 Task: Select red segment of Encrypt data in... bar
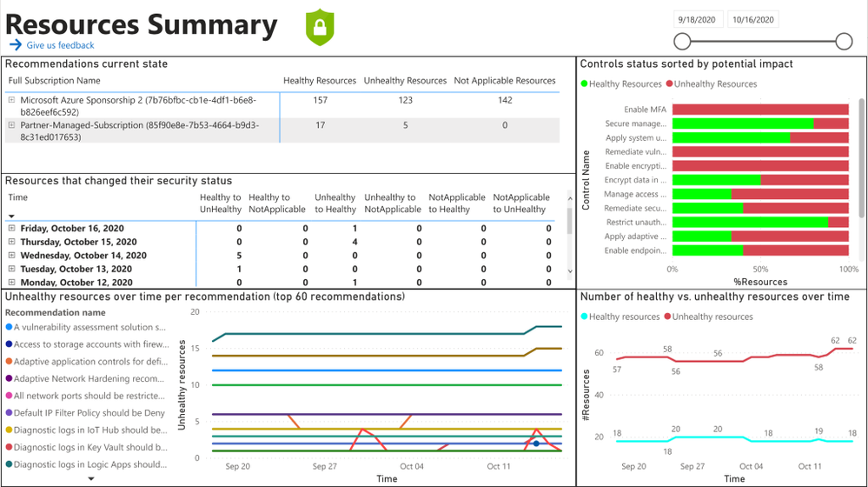(x=805, y=179)
